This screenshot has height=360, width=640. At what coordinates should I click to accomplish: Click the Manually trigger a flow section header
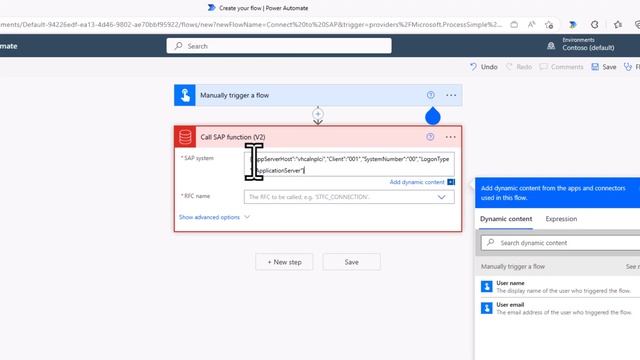click(513, 267)
